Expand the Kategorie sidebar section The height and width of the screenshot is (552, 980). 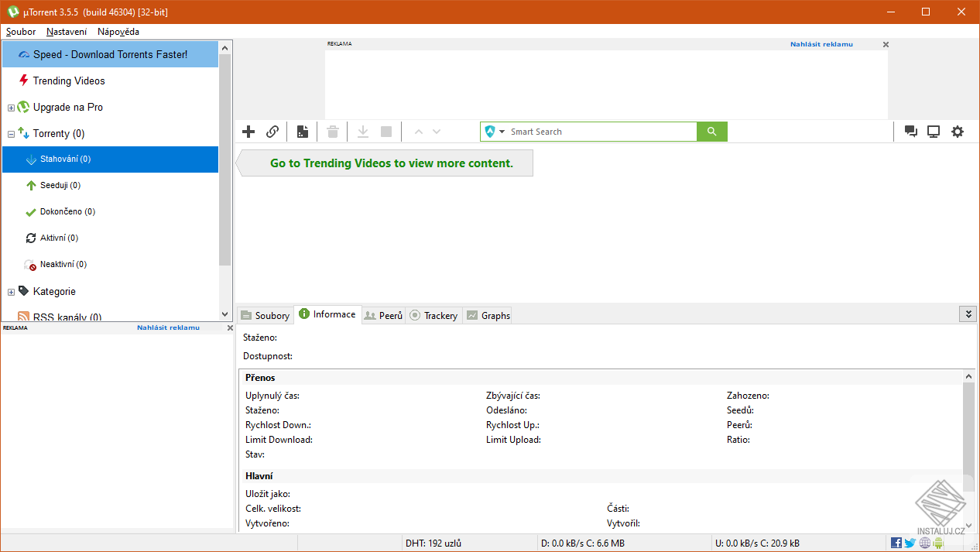click(10, 291)
